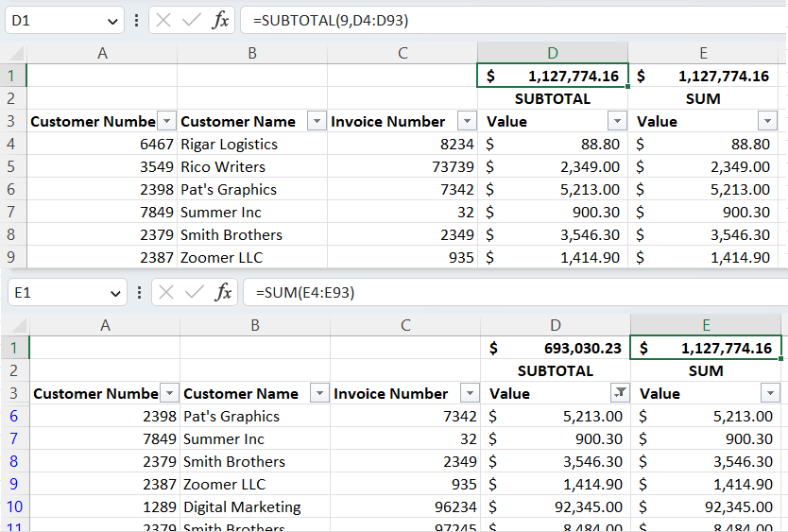This screenshot has width=788, height=532.
Task: Select the 2,349.00 value in top sheet column E
Action: [x=703, y=166]
